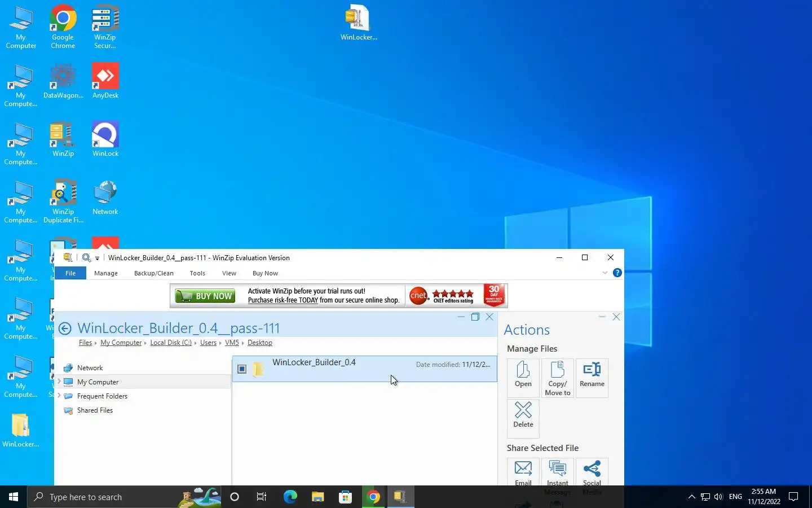This screenshot has height=508, width=812.
Task: Open WinLock desktop shortcut
Action: coord(105,139)
